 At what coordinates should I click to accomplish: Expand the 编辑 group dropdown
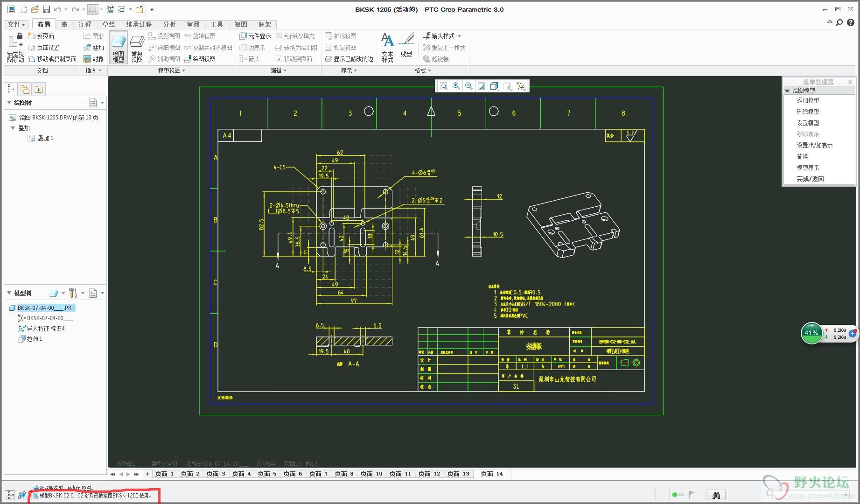279,70
